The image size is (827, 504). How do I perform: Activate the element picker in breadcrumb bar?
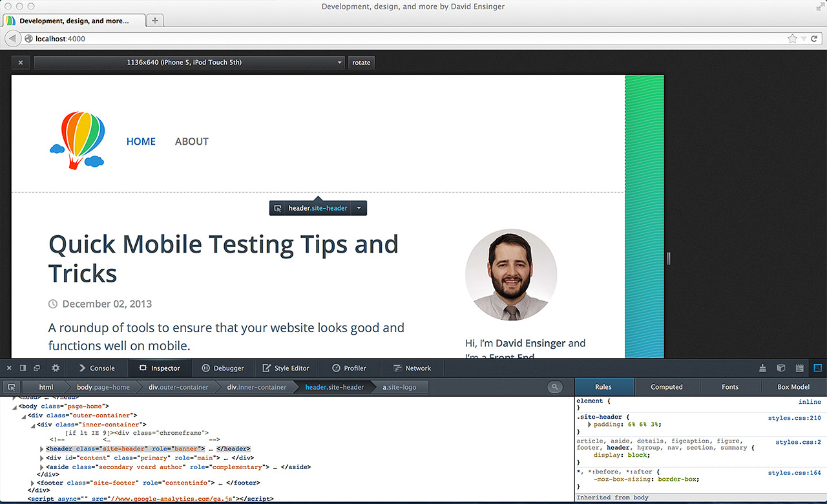click(x=11, y=387)
